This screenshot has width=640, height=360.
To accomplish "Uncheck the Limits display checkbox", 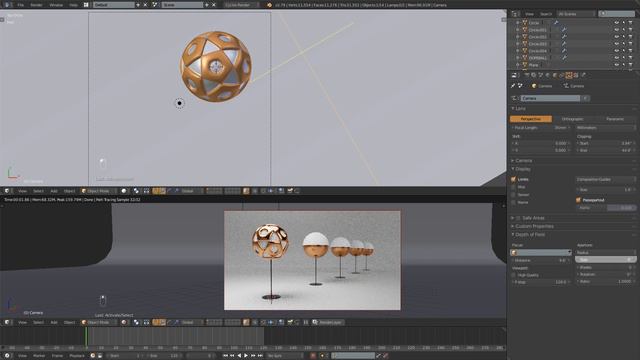I will pyautogui.click(x=513, y=179).
